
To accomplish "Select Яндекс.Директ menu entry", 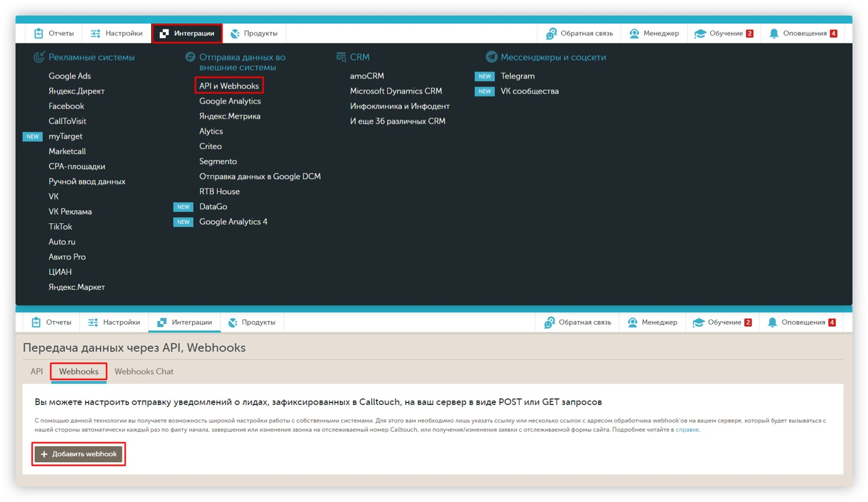I will tap(76, 91).
